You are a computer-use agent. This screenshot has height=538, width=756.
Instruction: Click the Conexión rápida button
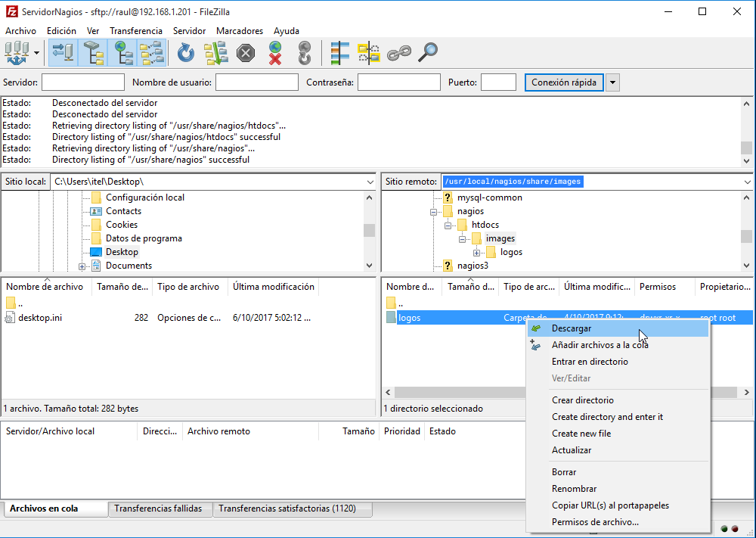coord(564,82)
